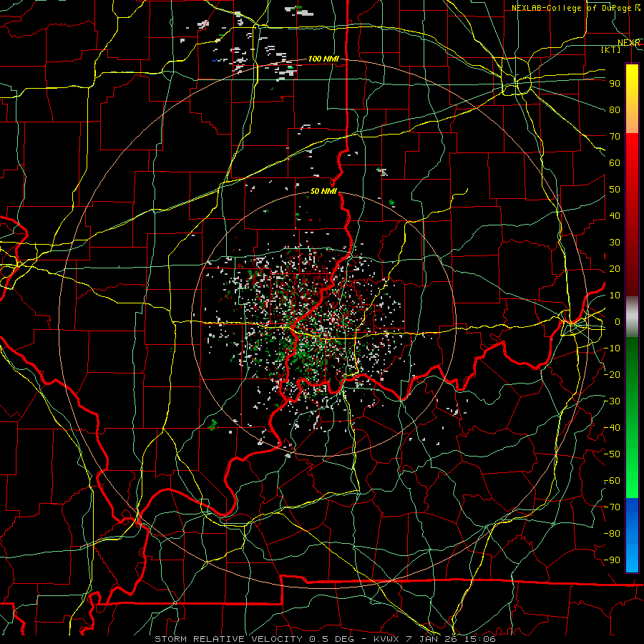
Task: Click the NEXR label above the color scale
Action: point(628,43)
